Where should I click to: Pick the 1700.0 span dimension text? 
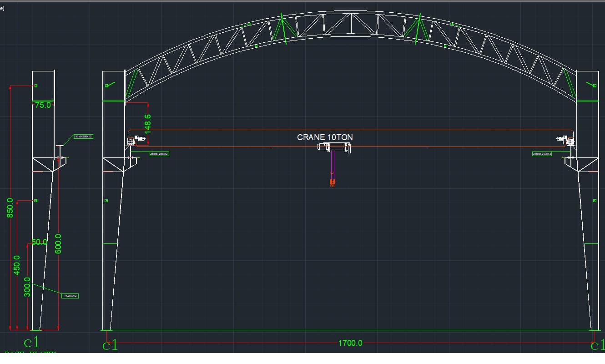click(x=350, y=343)
